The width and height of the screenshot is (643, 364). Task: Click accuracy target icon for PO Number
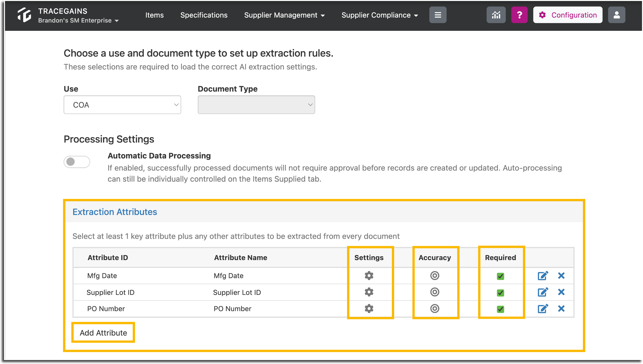[435, 308]
